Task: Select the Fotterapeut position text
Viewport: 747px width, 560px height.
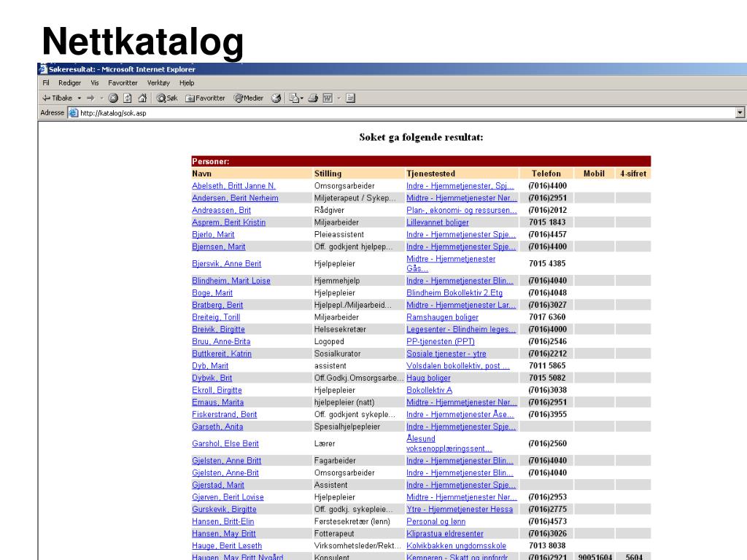Action: (334, 534)
